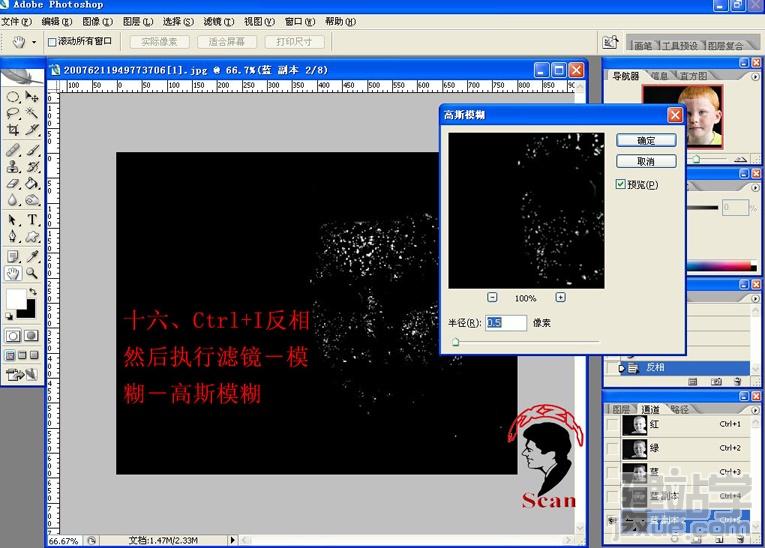
Task: Select the Move tool
Action: 31,97
